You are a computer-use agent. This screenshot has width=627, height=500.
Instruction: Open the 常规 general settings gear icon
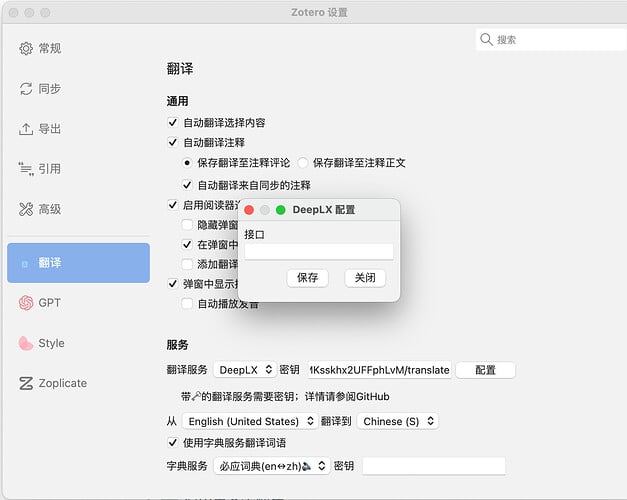pos(26,48)
